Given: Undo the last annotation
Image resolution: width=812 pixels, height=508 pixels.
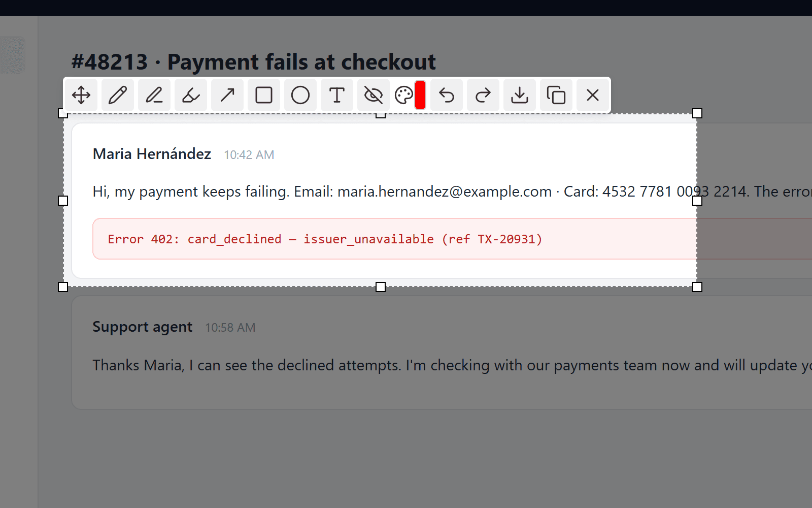Looking at the screenshot, I should [x=447, y=95].
